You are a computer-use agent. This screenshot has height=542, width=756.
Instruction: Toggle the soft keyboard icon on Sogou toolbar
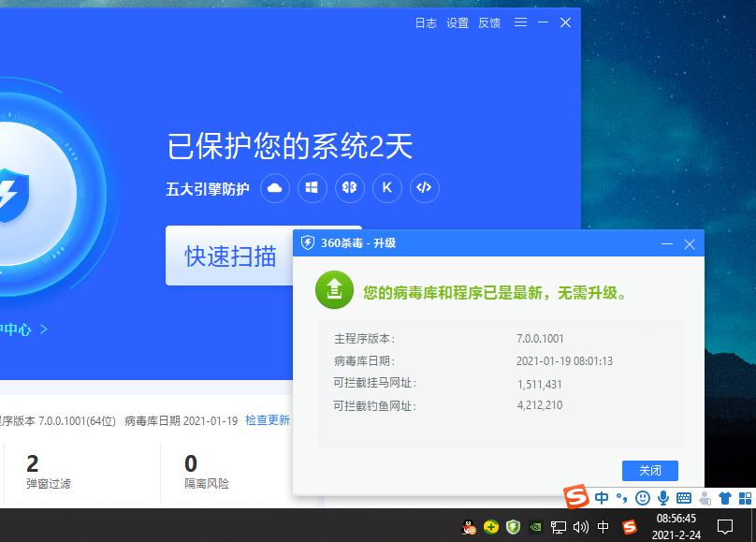tap(682, 497)
